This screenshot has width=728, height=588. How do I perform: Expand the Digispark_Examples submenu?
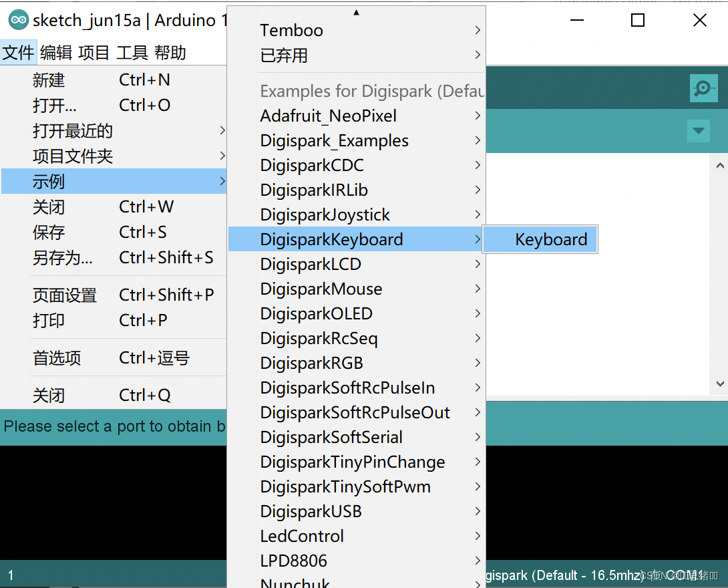coord(357,141)
